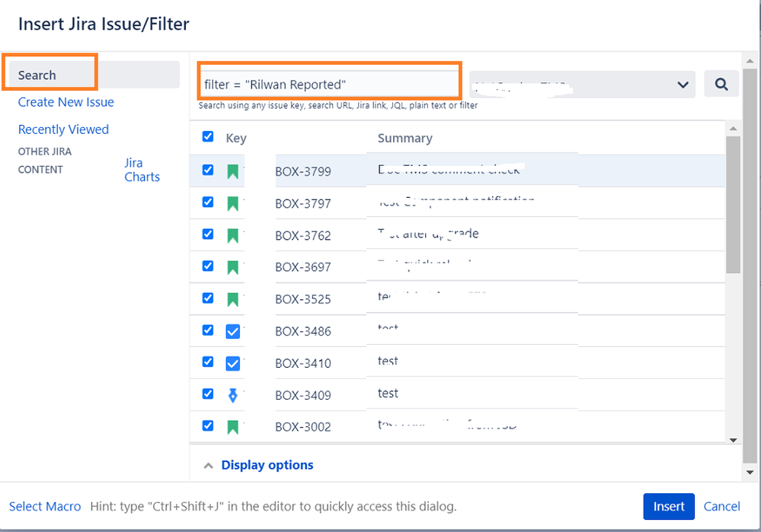The height and width of the screenshot is (532, 761).
Task: Toggle the select-all checkbox beside Key header
Action: [x=208, y=136]
